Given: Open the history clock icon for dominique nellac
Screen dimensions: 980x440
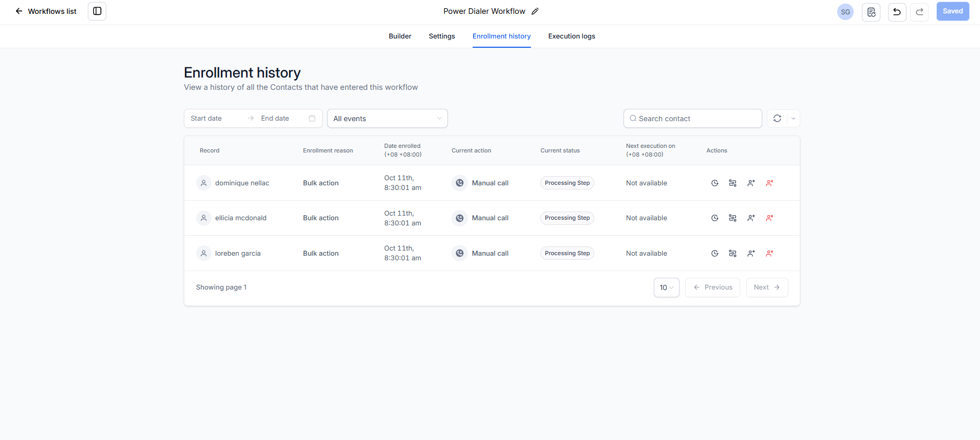Looking at the screenshot, I should tap(714, 183).
